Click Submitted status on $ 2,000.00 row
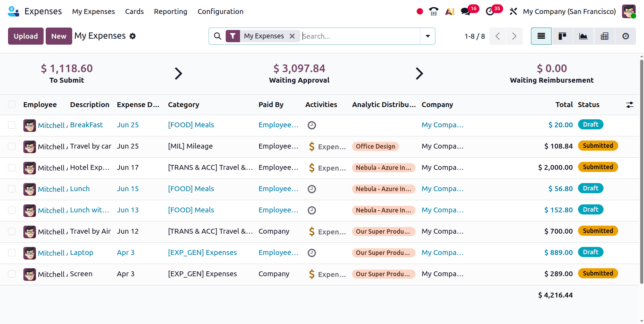Viewport: 644px width, 324px height. click(598, 167)
